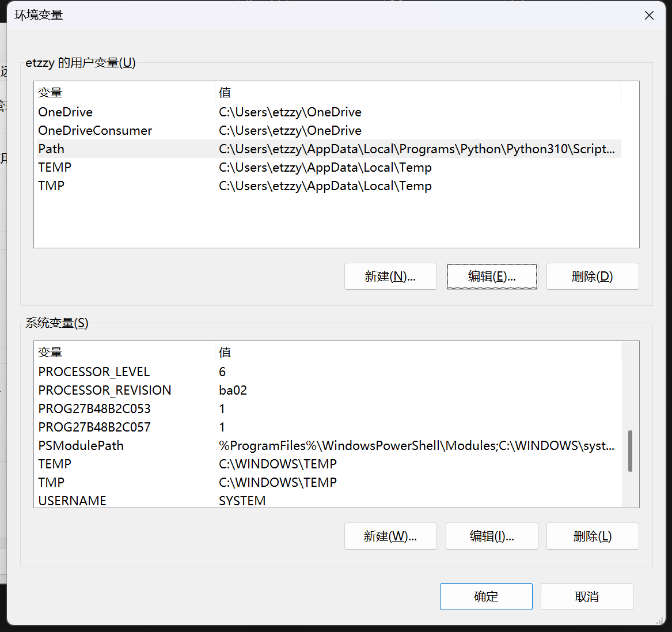Click 变量 column header in system variables
The image size is (672, 632).
(x=125, y=352)
